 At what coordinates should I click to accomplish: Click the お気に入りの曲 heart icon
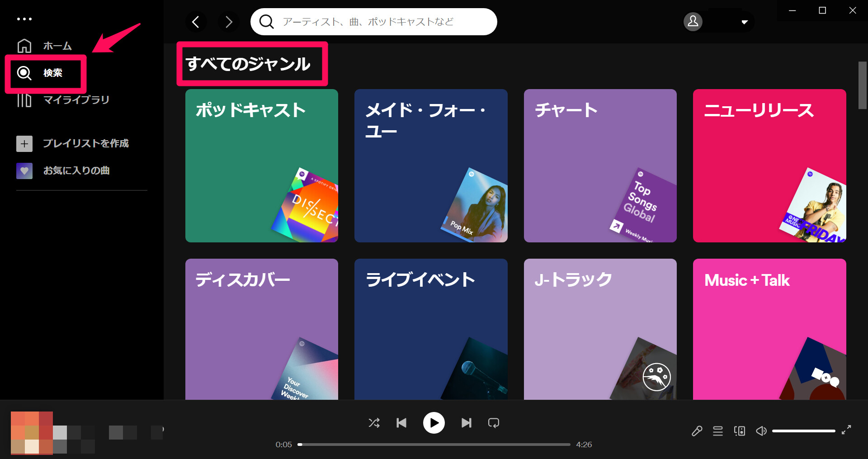tap(24, 171)
